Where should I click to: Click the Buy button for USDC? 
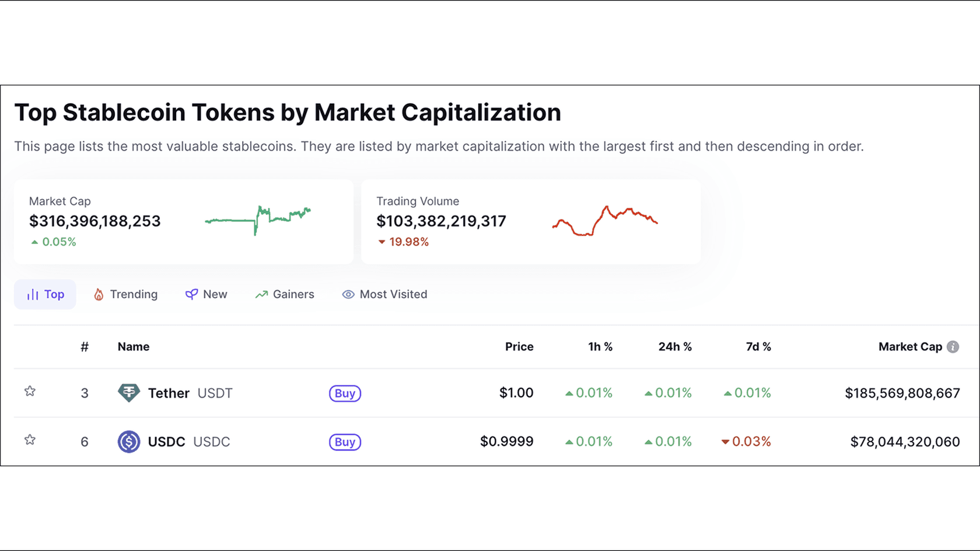[345, 442]
